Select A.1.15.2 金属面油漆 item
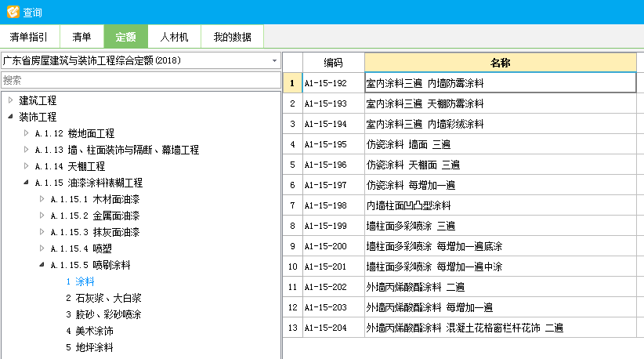 pos(95,216)
